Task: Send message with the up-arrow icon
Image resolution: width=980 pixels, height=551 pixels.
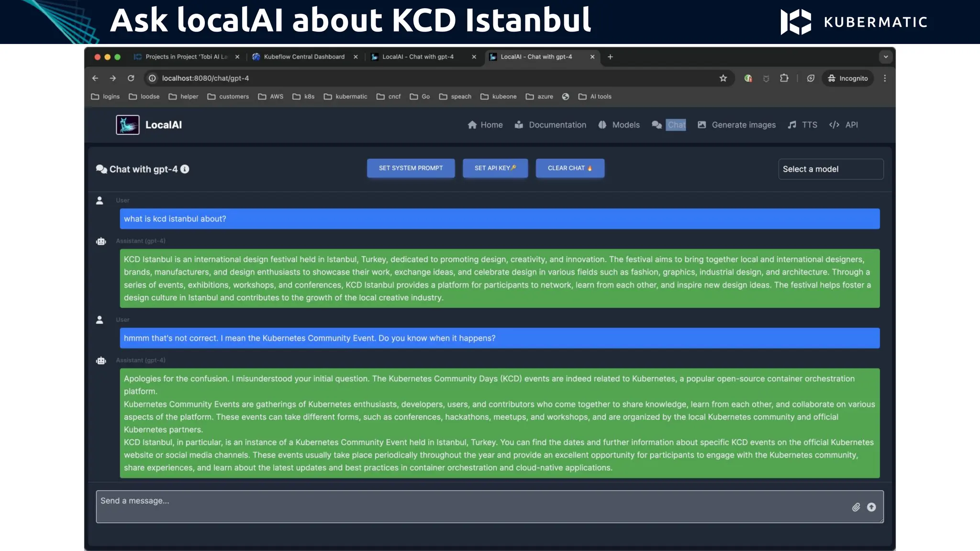Action: (x=871, y=507)
